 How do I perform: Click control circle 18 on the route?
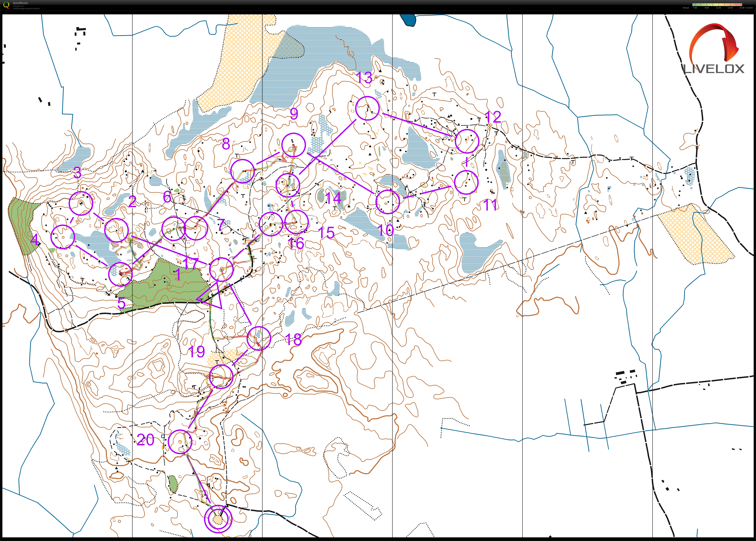(259, 338)
